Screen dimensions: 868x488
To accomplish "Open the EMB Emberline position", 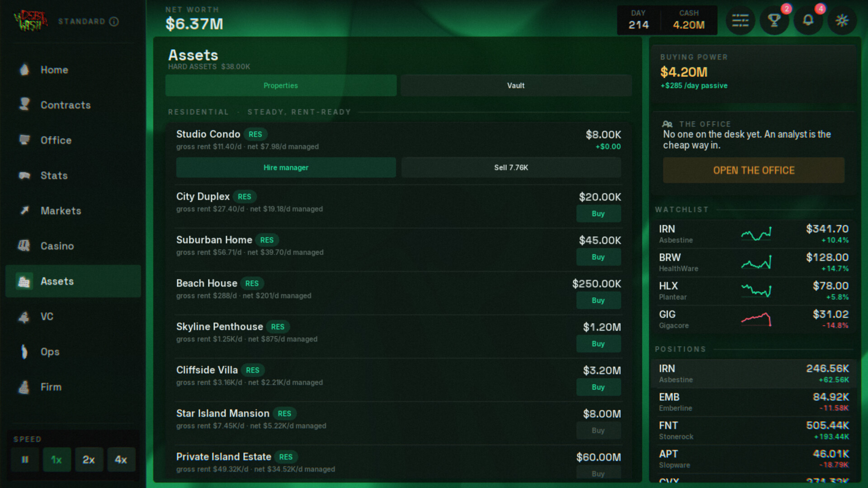I will 753,402.
